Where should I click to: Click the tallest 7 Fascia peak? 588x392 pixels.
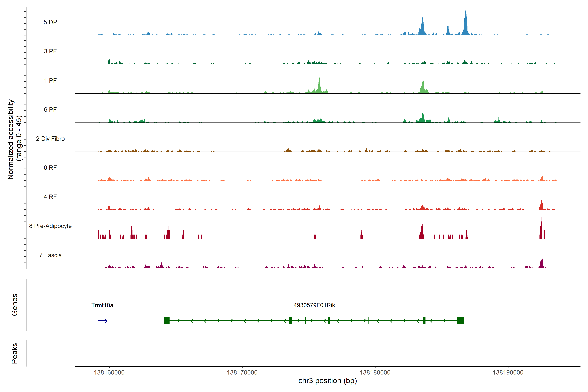click(x=542, y=262)
